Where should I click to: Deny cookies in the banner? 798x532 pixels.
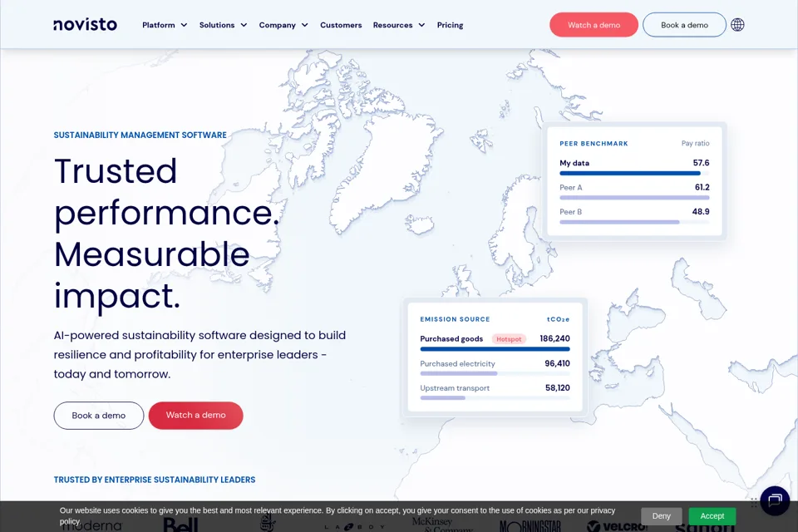(x=661, y=515)
